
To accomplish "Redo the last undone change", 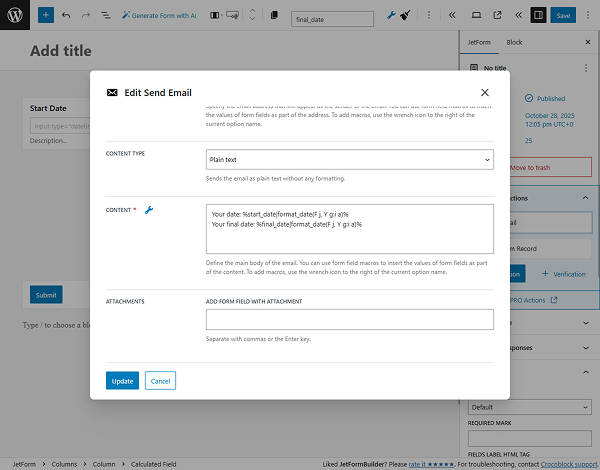I will 86,15.
